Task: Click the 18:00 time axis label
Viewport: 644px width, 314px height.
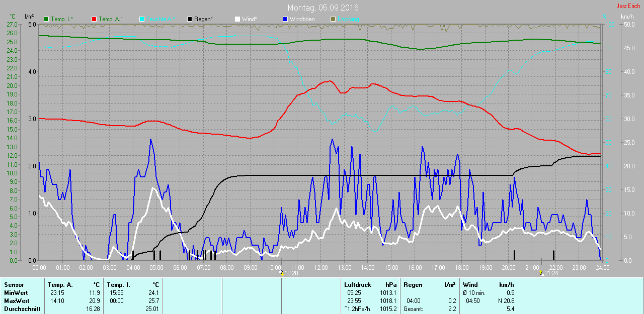Action: click(x=461, y=267)
